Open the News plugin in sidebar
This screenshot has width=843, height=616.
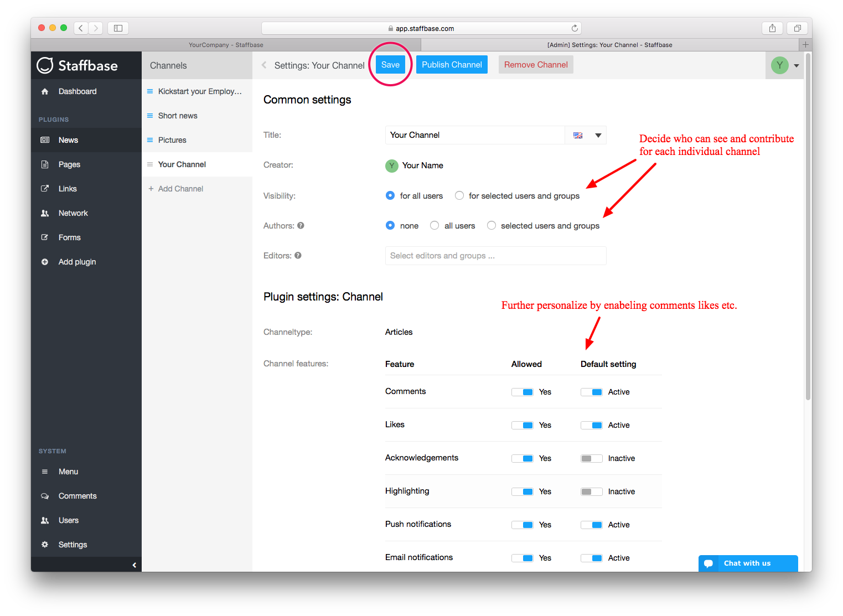68,139
